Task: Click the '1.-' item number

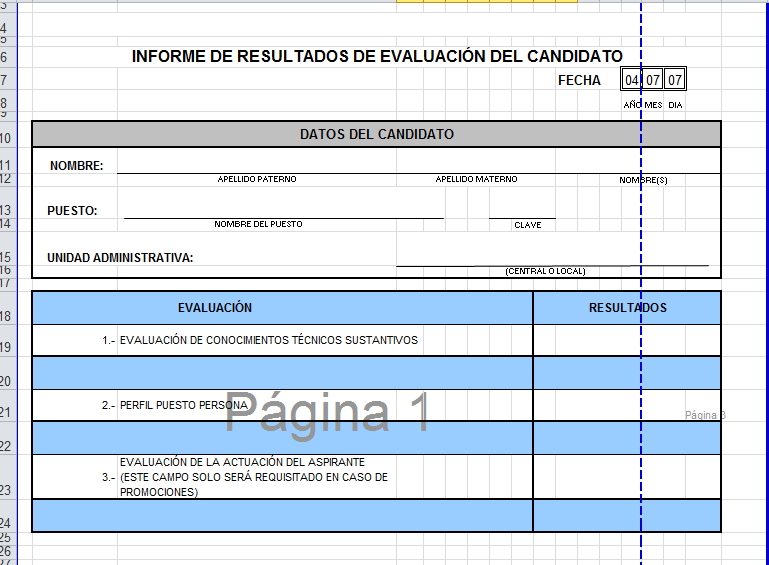Action: point(108,340)
